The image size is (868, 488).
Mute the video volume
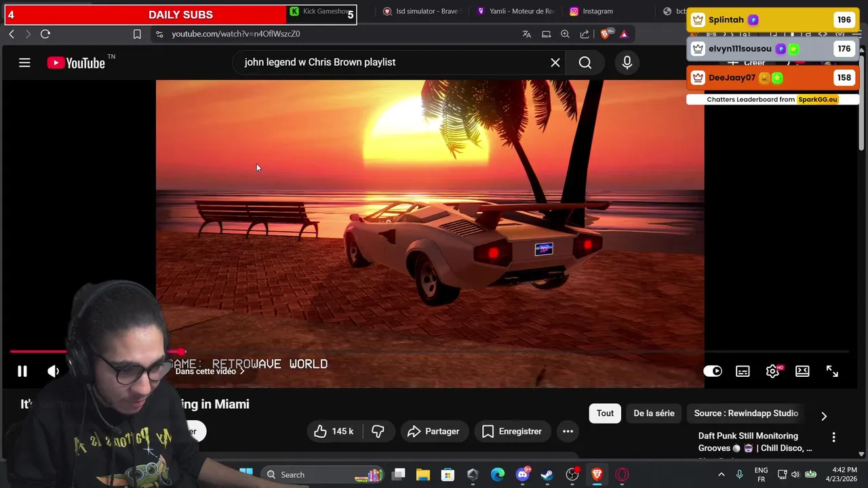click(54, 371)
